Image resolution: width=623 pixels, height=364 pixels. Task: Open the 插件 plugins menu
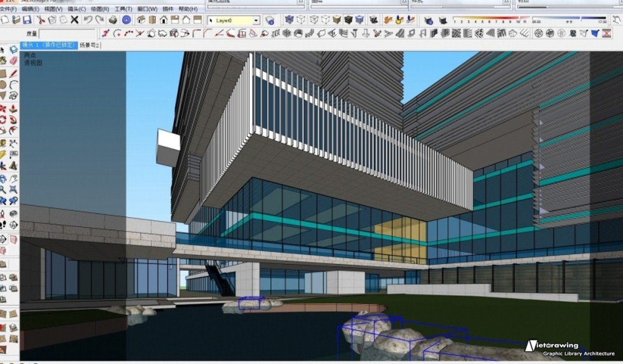pos(168,9)
